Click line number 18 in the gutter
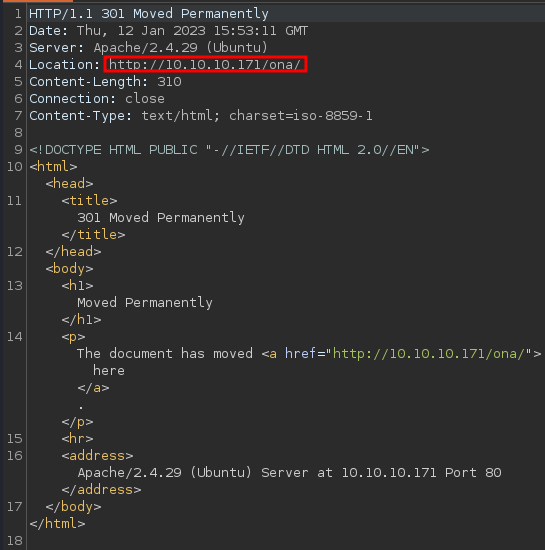This screenshot has height=550, width=545. click(x=14, y=541)
